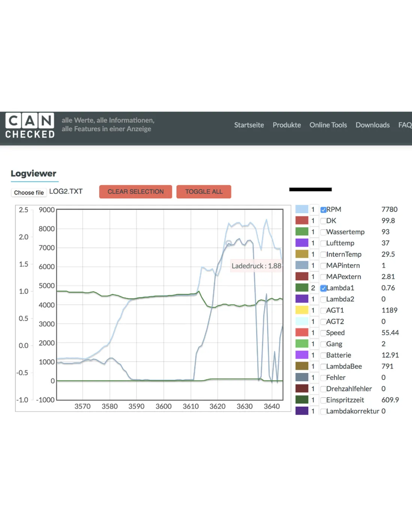Tick the MAPextern checkbox

323,277
